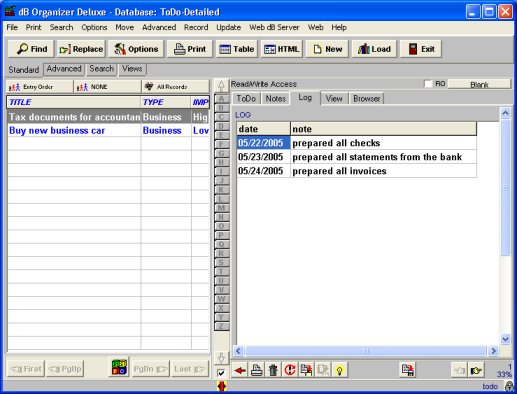Click the red left arrow icon
517x394 pixels.
[240, 370]
